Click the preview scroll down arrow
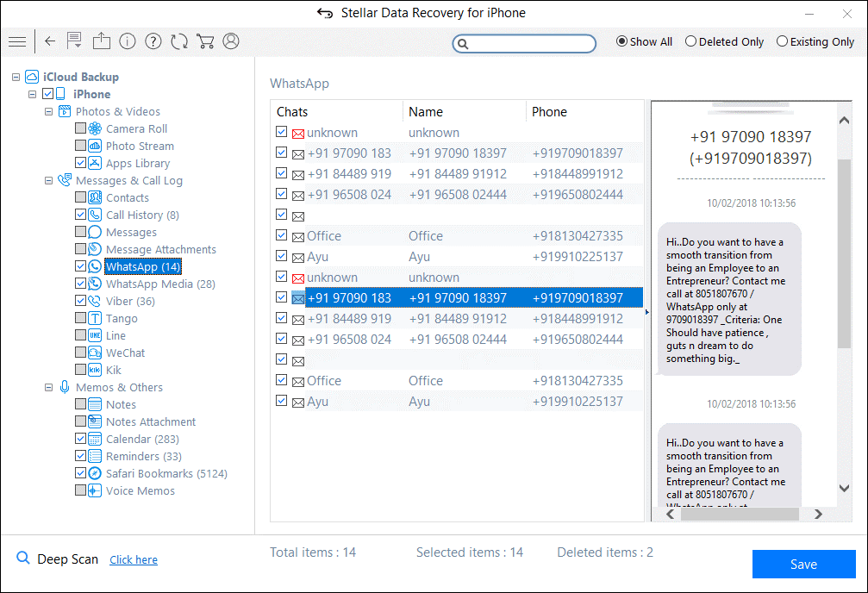This screenshot has height=593, width=868. point(844,488)
